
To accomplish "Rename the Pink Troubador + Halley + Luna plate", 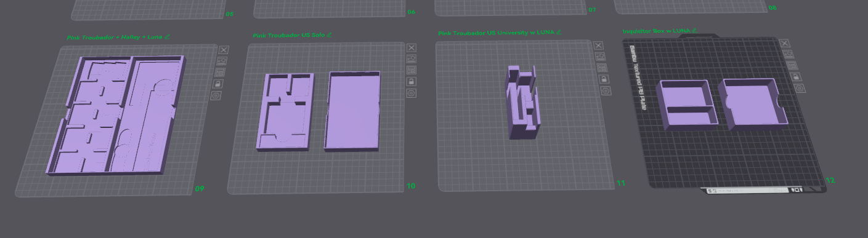I will point(167,37).
